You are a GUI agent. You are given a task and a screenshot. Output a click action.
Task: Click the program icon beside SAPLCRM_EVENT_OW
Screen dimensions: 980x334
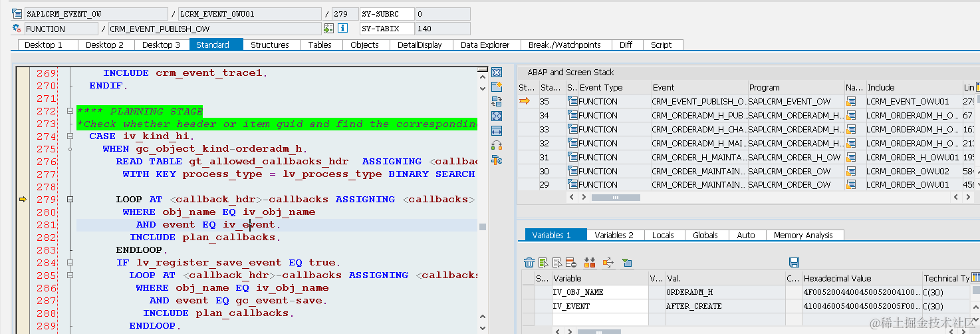point(17,14)
